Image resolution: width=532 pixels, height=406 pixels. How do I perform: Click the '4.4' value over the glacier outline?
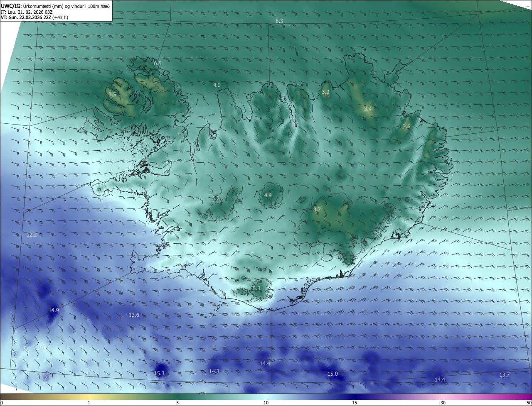(x=268, y=195)
